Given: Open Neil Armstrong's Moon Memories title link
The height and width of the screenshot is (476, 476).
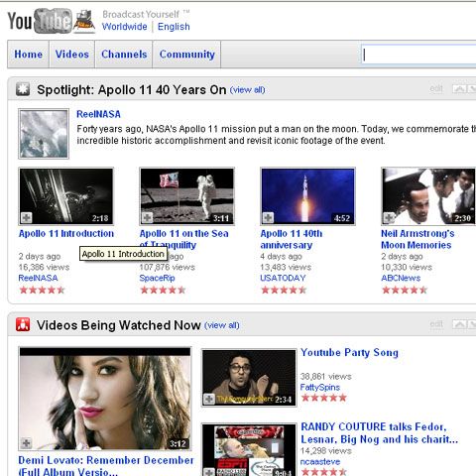Looking at the screenshot, I should 417,239.
